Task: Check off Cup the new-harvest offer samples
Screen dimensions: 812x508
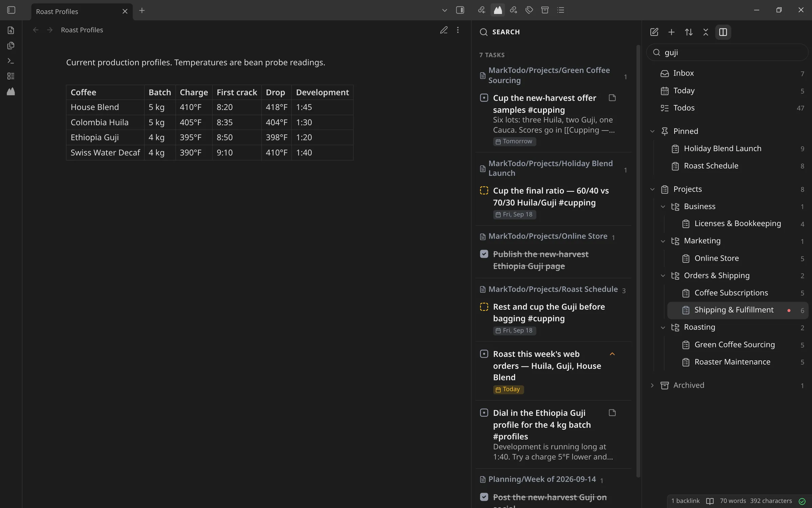Action: pyautogui.click(x=484, y=98)
